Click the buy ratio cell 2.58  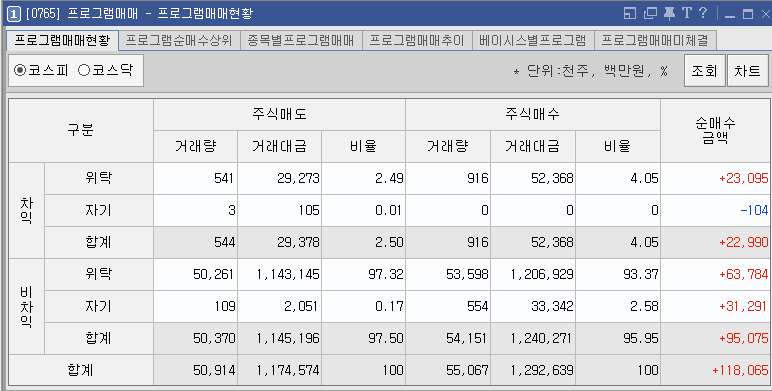click(618, 306)
